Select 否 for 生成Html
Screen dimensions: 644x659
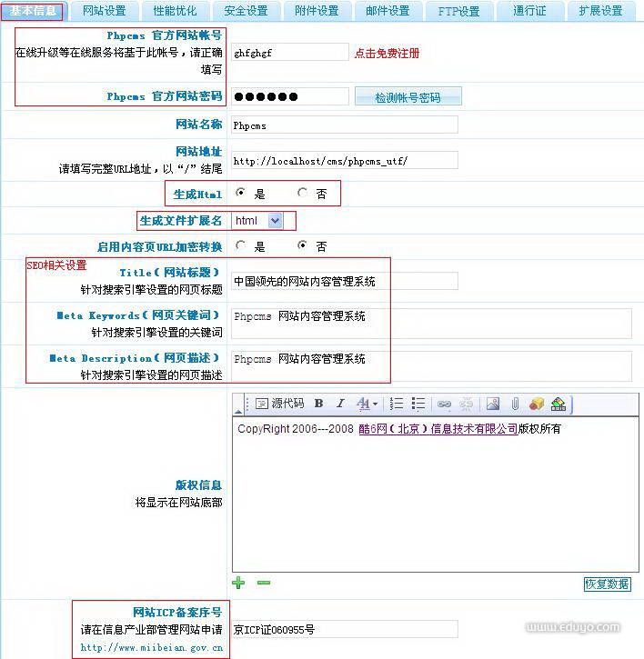click(303, 193)
